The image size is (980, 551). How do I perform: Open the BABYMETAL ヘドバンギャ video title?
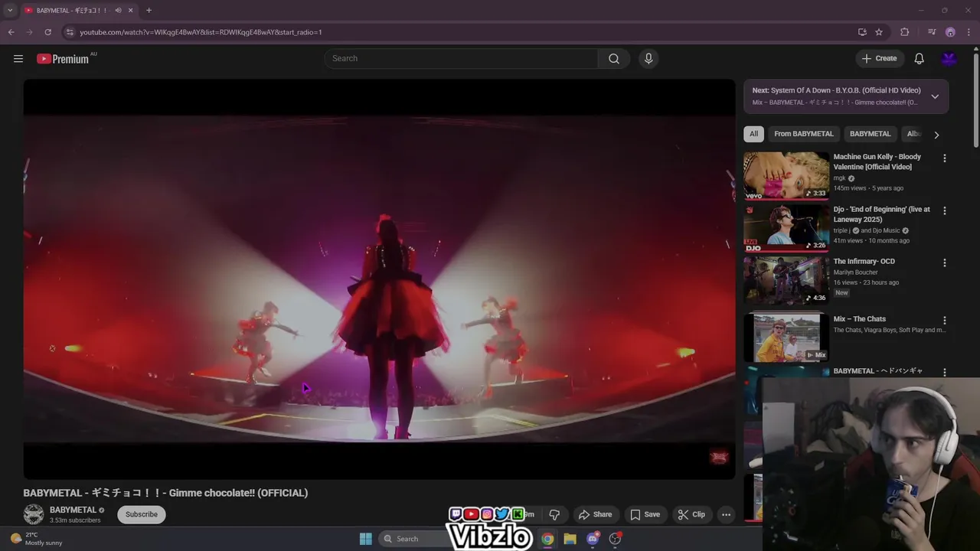pyautogui.click(x=877, y=371)
